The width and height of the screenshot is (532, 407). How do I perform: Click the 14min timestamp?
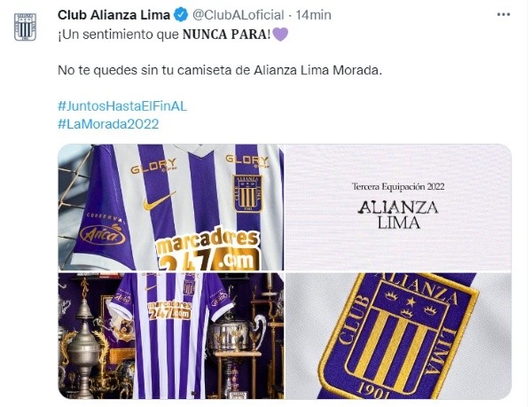click(x=313, y=15)
